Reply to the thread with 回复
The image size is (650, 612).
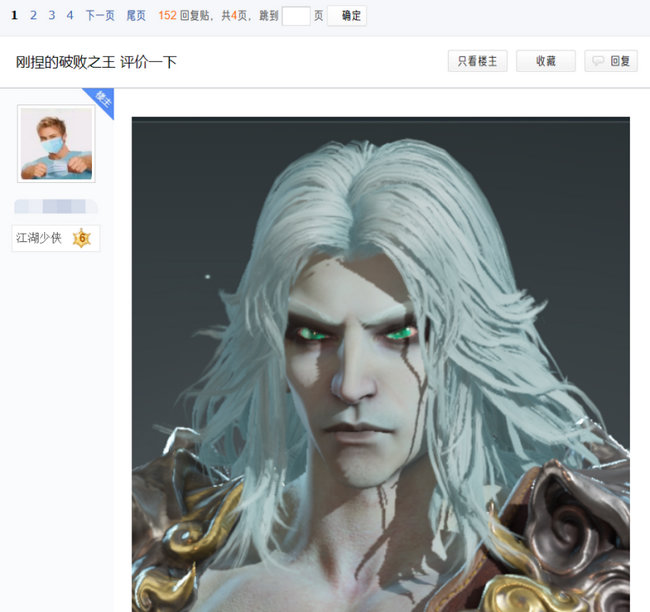(611, 61)
